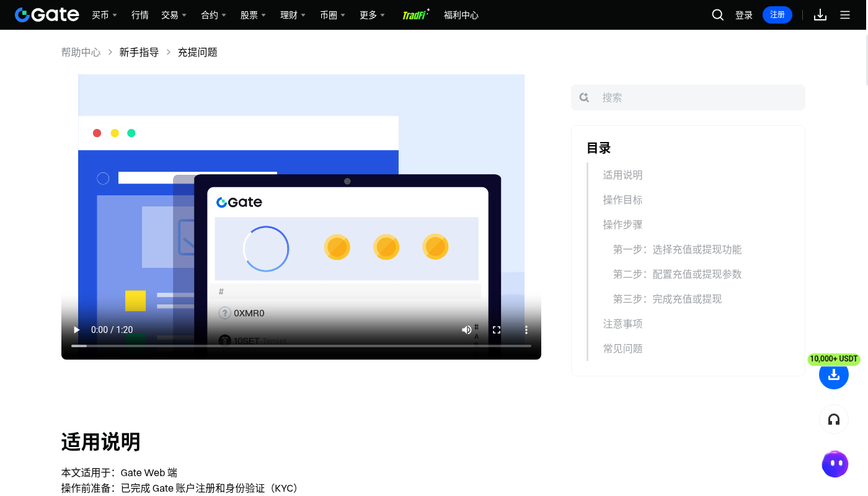
Task: Open the purple chatbot assistant icon
Action: [835, 464]
